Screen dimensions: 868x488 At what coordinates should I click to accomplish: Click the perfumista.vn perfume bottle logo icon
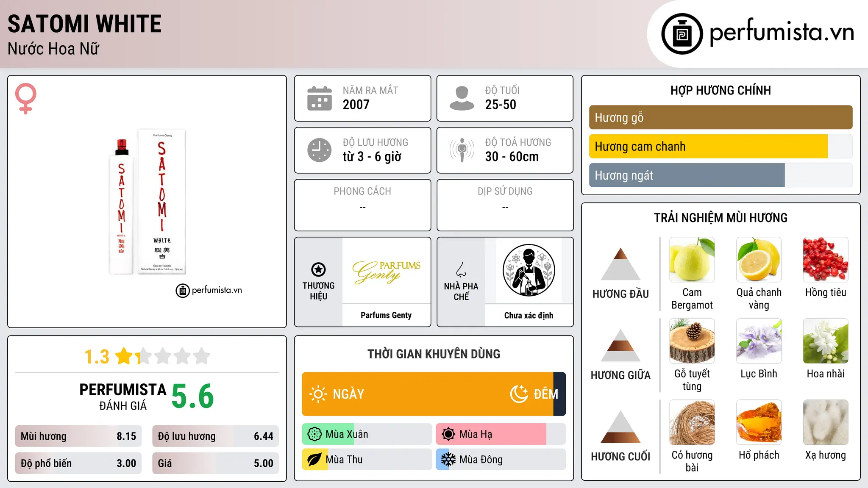coord(682,34)
